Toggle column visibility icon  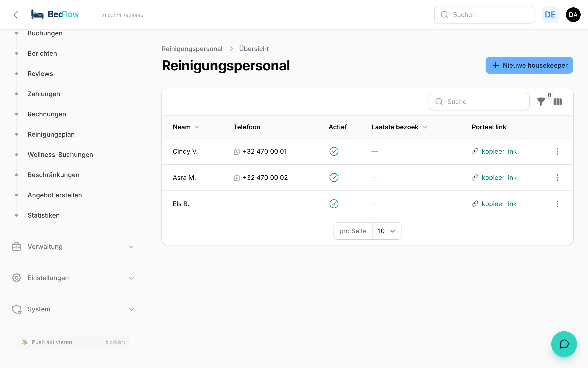[558, 101]
